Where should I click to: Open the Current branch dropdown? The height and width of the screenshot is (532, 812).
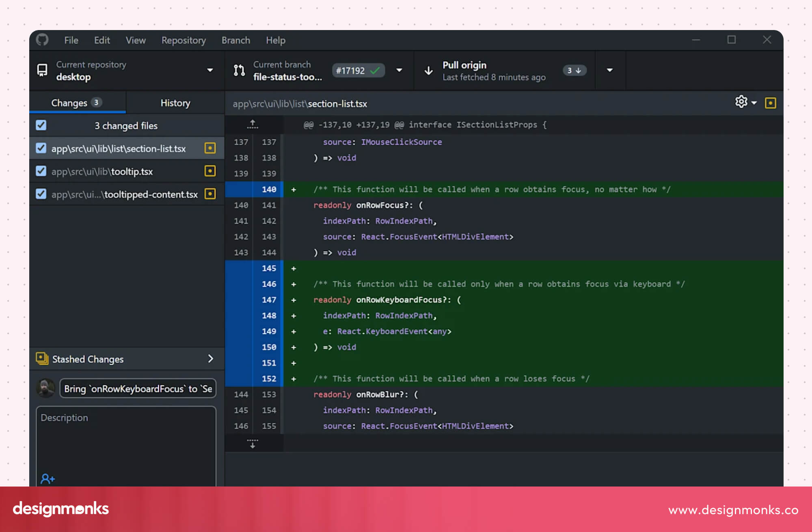click(400, 70)
